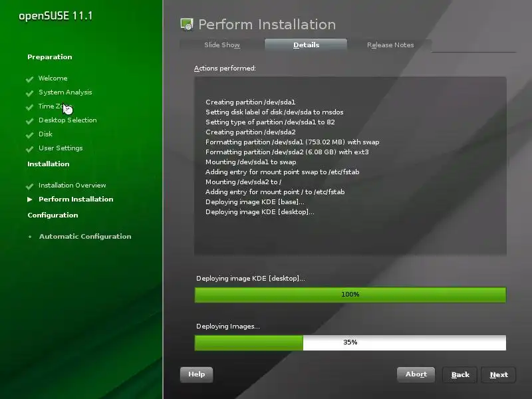Viewport: 532px width, 399px height.
Task: Click the checkmark next to Desktop Selection
Action: tap(29, 121)
